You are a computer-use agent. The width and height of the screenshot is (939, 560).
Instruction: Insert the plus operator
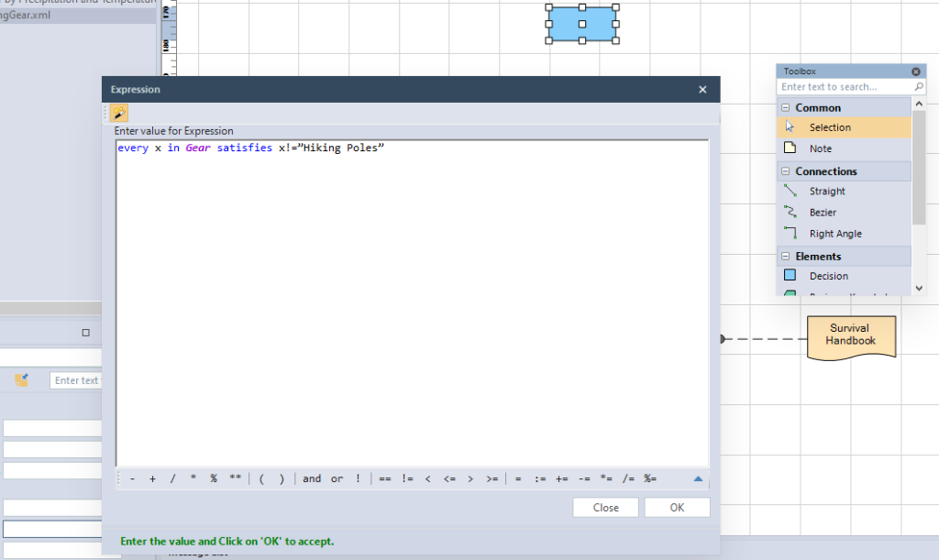[153, 478]
